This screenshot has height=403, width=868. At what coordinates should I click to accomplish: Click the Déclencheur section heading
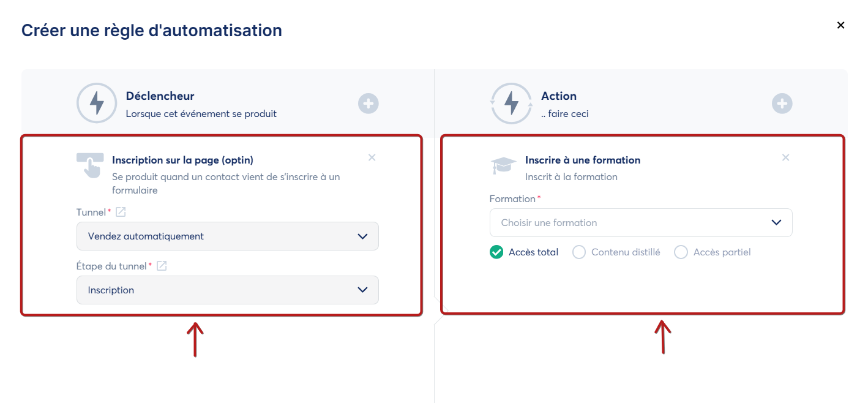click(160, 96)
